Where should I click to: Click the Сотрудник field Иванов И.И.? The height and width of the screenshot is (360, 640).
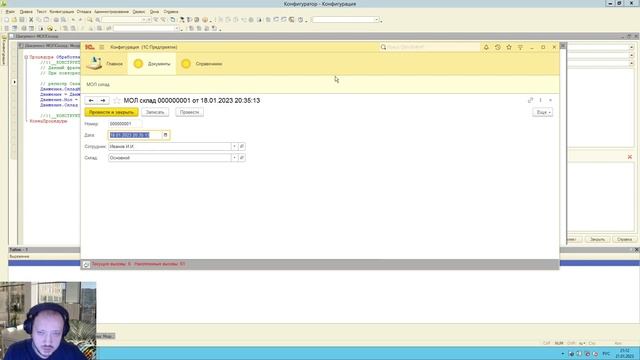click(170, 147)
